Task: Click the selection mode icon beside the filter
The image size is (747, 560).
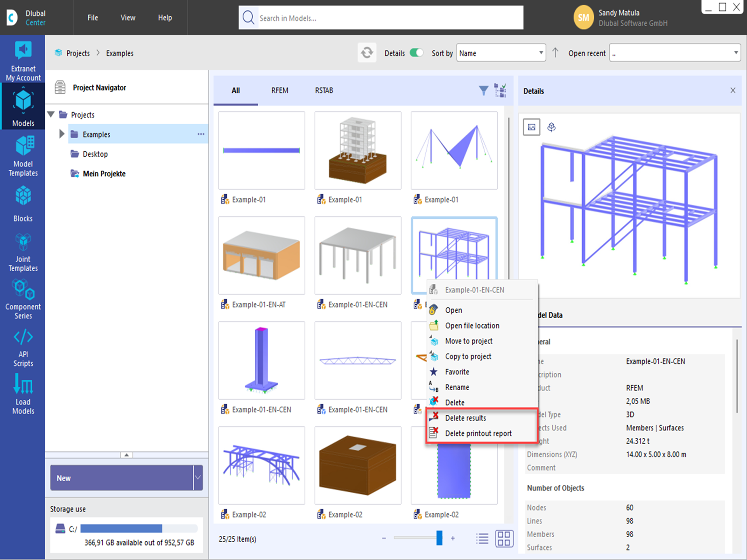Action: point(500,91)
